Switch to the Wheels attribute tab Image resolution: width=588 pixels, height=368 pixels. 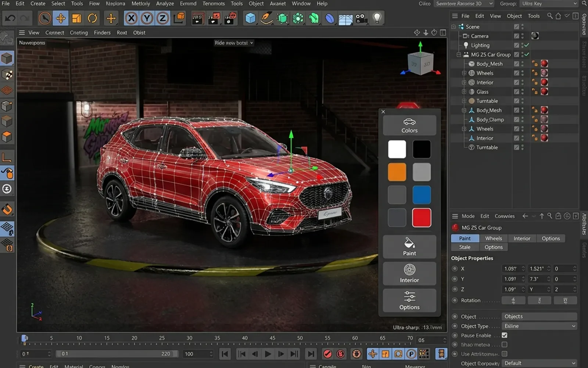click(494, 238)
